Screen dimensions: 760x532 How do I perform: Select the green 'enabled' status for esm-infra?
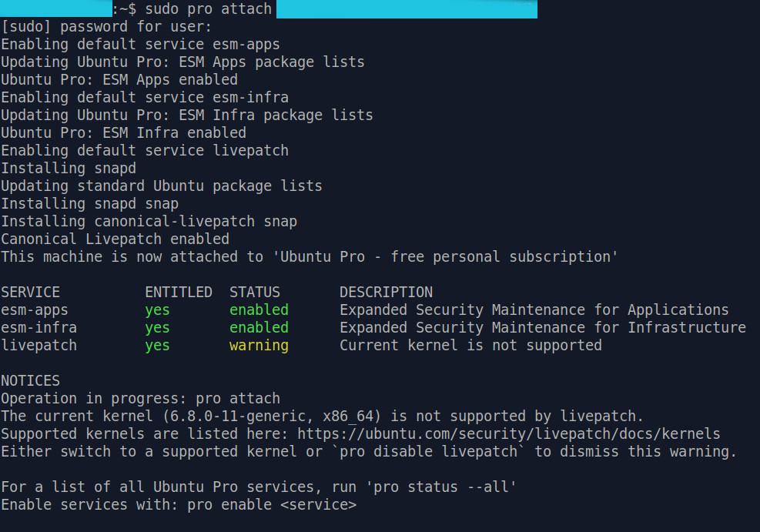coord(259,328)
